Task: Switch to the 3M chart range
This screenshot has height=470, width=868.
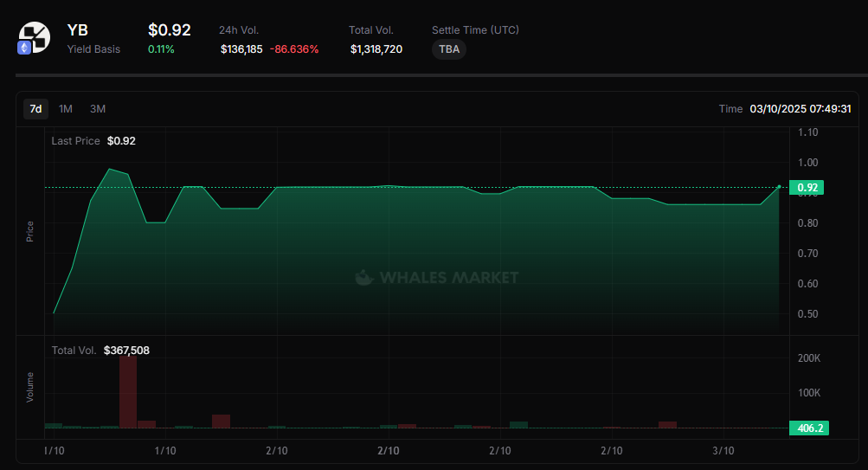Action: [x=98, y=109]
